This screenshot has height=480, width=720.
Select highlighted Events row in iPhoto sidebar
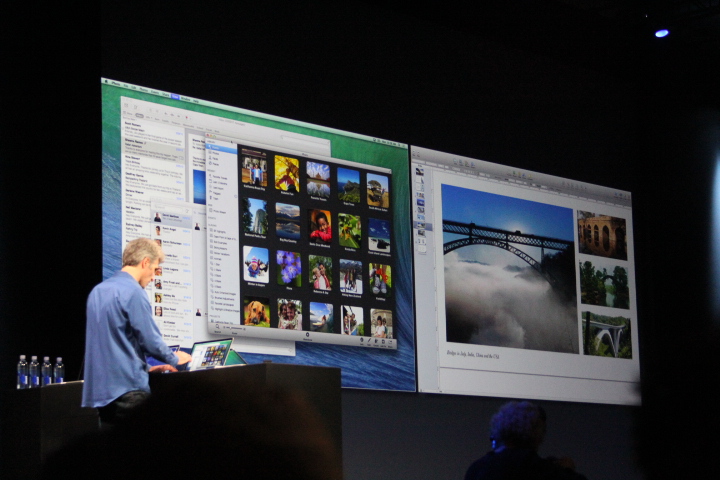(x=221, y=148)
